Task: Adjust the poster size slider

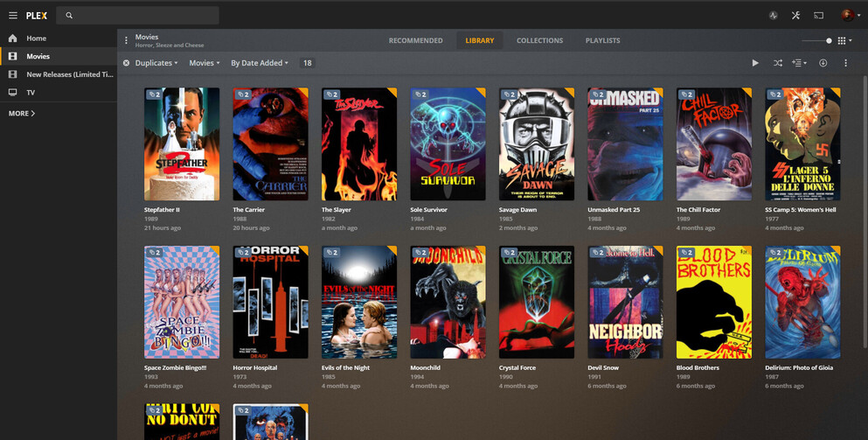Action: [817, 40]
